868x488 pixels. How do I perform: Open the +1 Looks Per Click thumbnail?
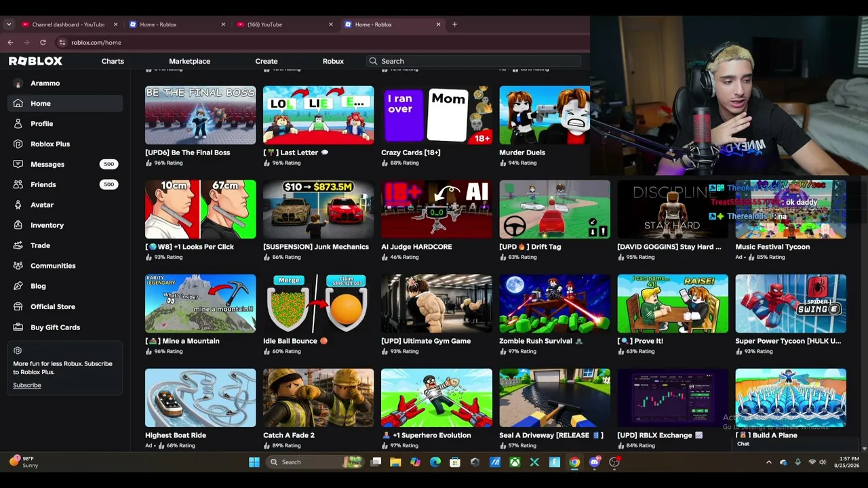[x=200, y=209]
